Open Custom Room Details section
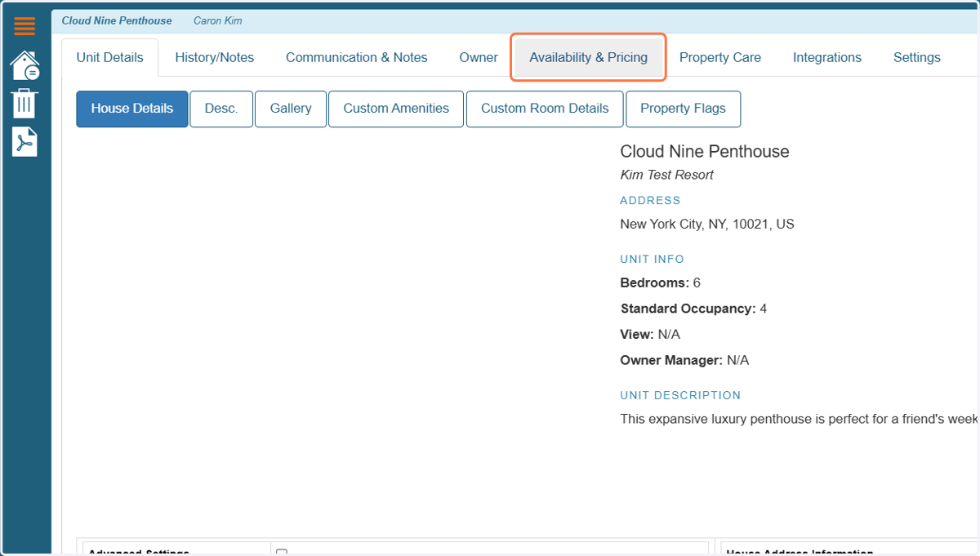Image resolution: width=980 pixels, height=556 pixels. click(545, 109)
